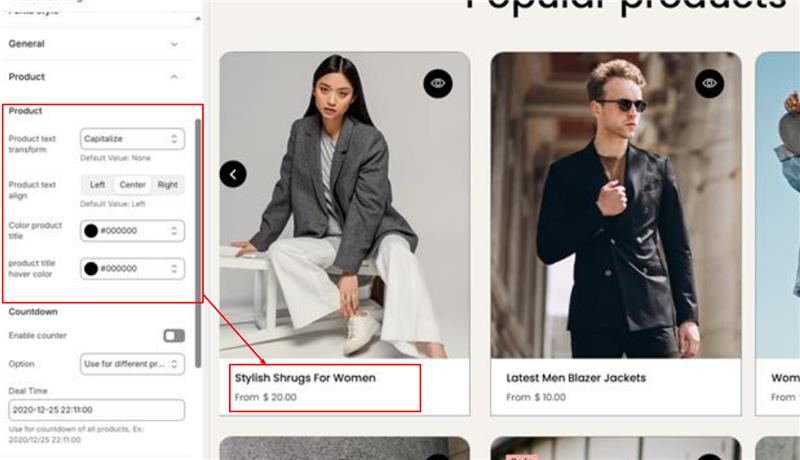The image size is (800, 460).
Task: Click quick view eye icon on Men Blazer card
Action: coord(709,83)
